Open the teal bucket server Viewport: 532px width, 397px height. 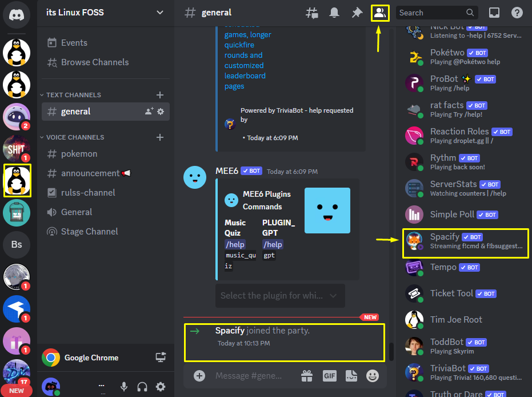coord(16,213)
